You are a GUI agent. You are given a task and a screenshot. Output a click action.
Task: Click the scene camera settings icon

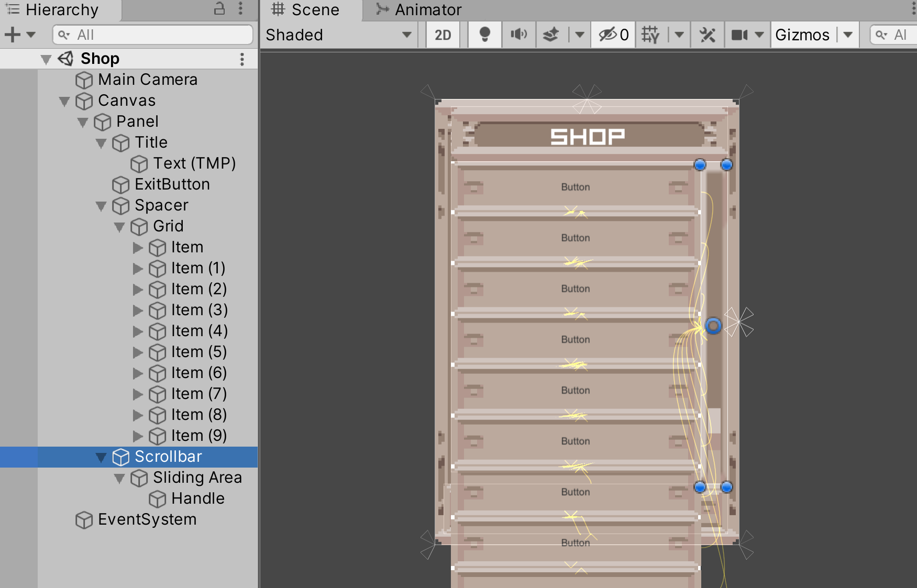[739, 35]
